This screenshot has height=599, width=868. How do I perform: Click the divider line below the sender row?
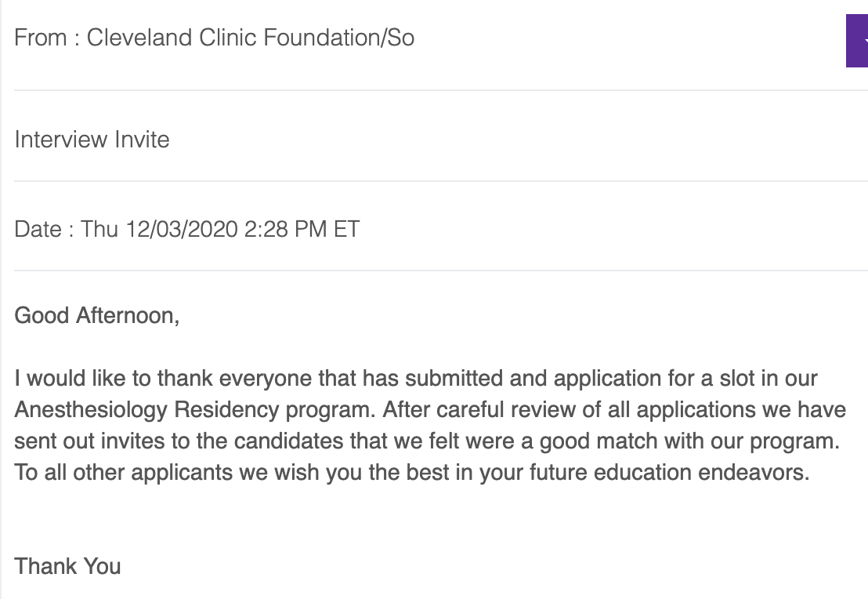tap(440, 89)
